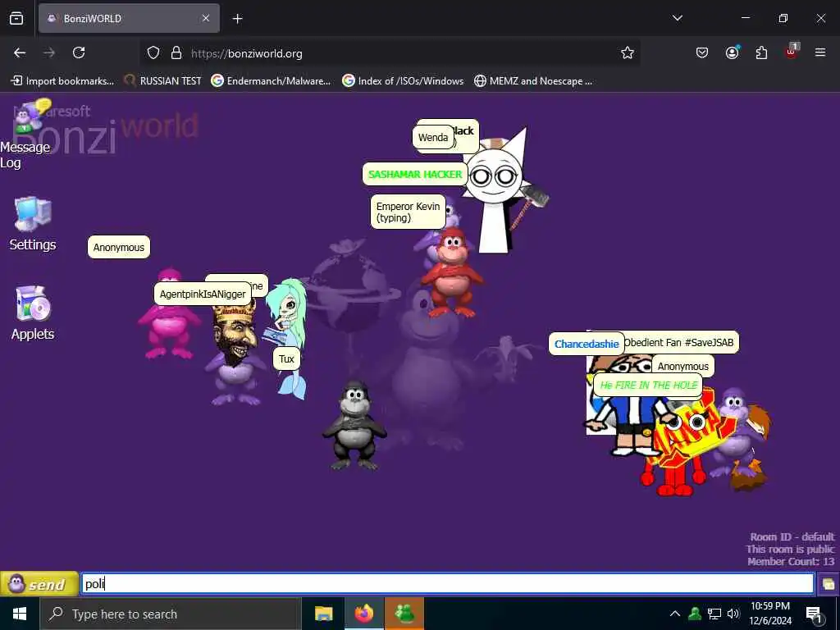Click the black Bonzi gorilla character
The image size is (840, 630).
pyautogui.click(x=354, y=426)
